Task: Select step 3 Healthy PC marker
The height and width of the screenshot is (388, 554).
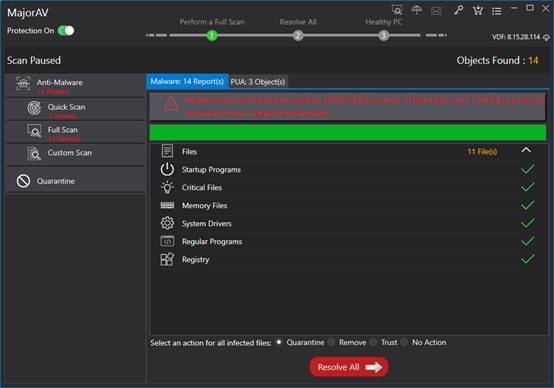Action: pyautogui.click(x=383, y=35)
